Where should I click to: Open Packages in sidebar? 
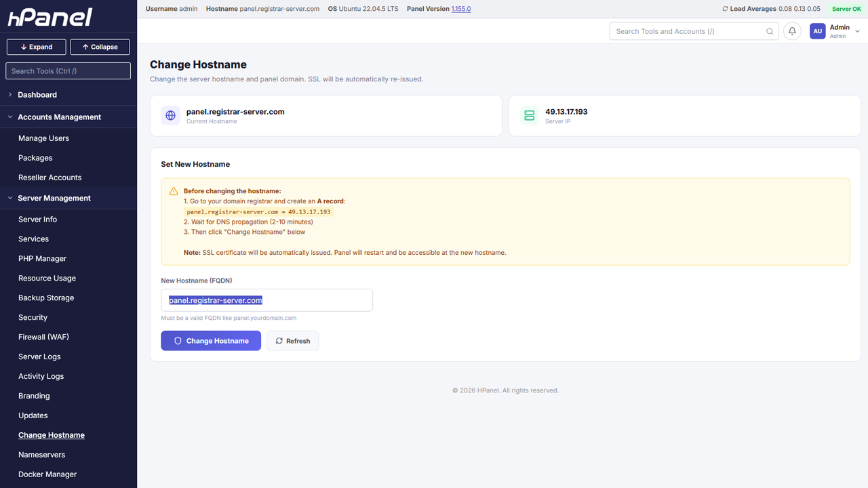[x=35, y=158]
